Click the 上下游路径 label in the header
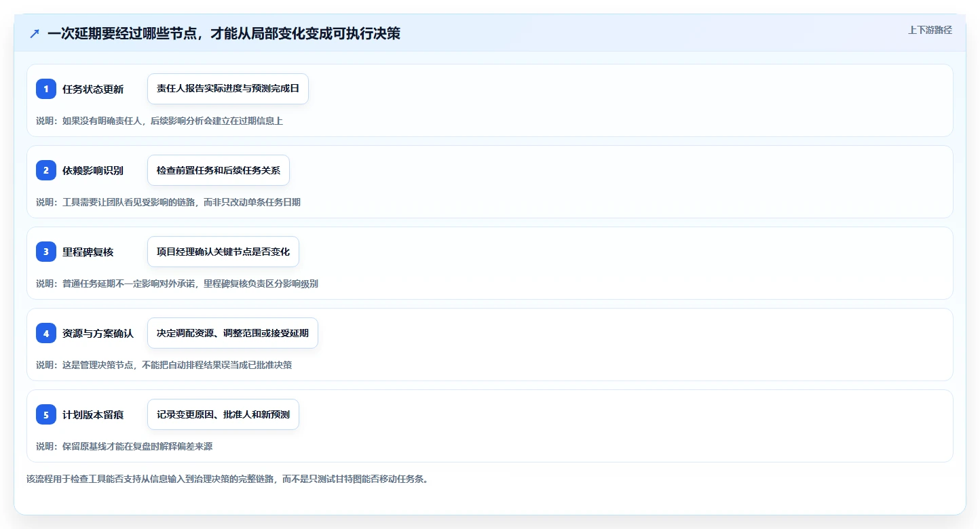 point(930,30)
